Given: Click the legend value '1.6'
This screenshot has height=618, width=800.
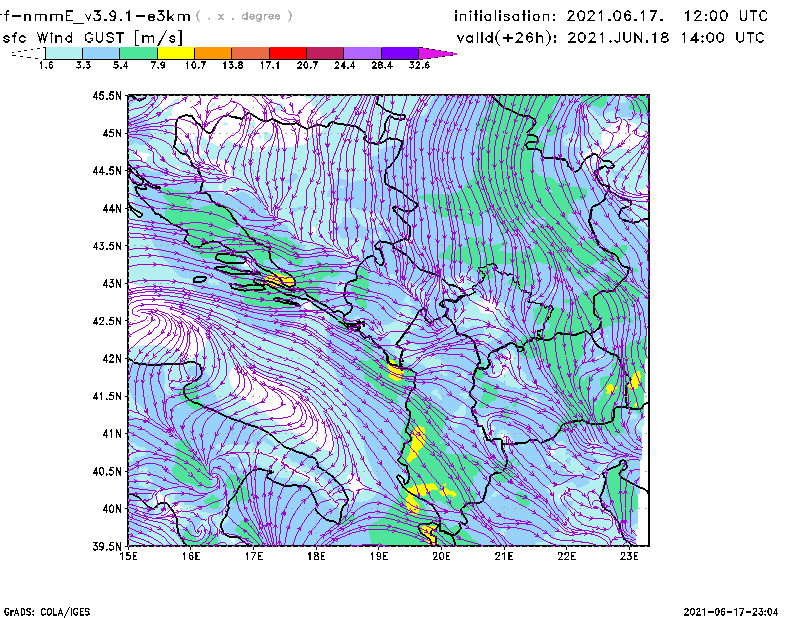Looking at the screenshot, I should coord(46,65).
